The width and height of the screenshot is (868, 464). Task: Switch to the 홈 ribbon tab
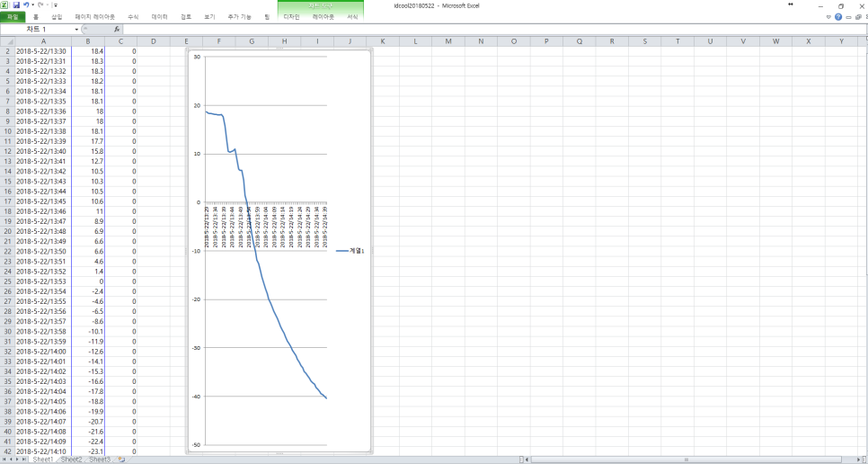pyautogui.click(x=36, y=17)
